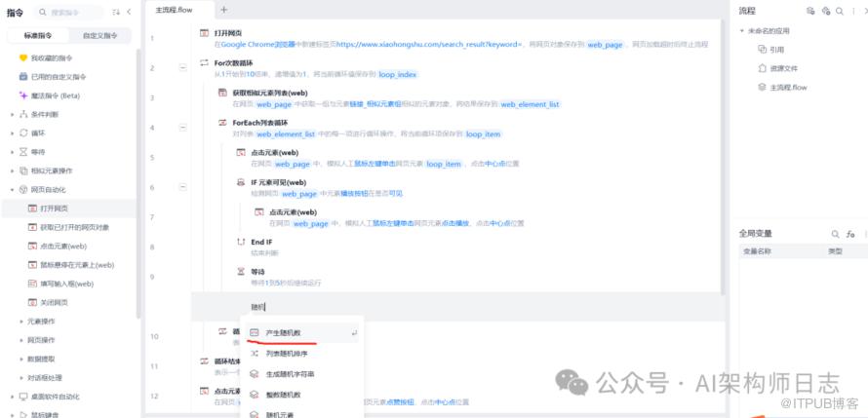The image size is (868, 418).
Task: Expand the 循环 category
Action: tap(12, 133)
